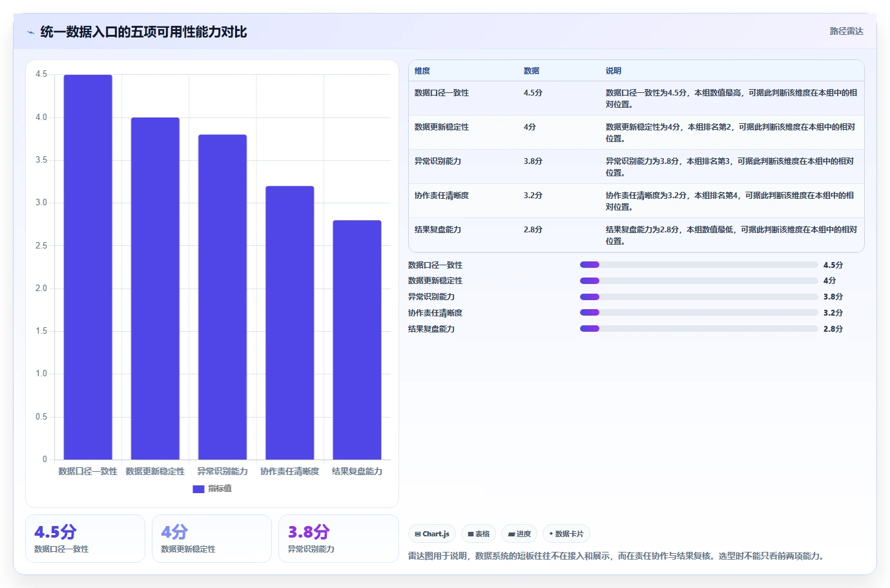Click the 雷达图用于说明 footer note
Image resolution: width=890 pixels, height=588 pixels.
[x=617, y=556]
